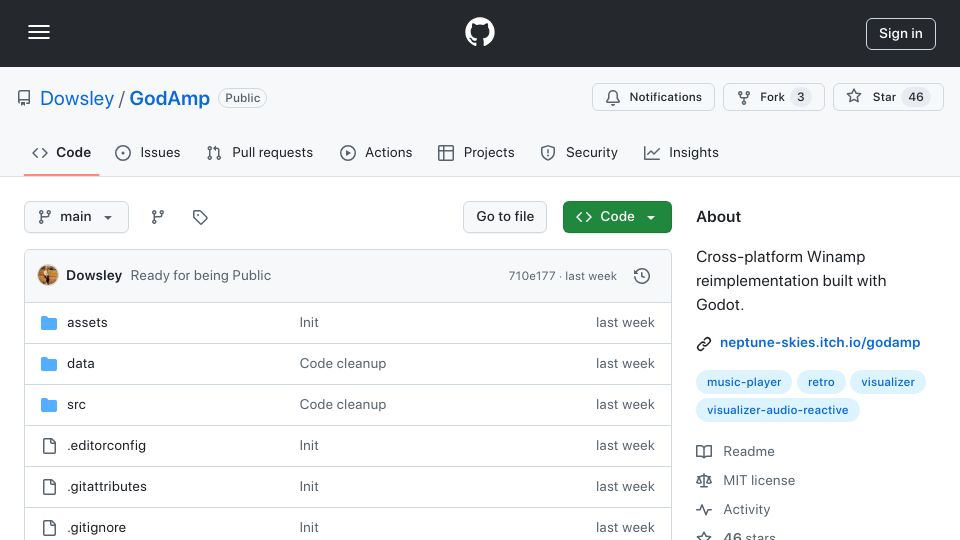The height and width of the screenshot is (540, 960).
Task: Open the Security tab
Action: pos(579,152)
